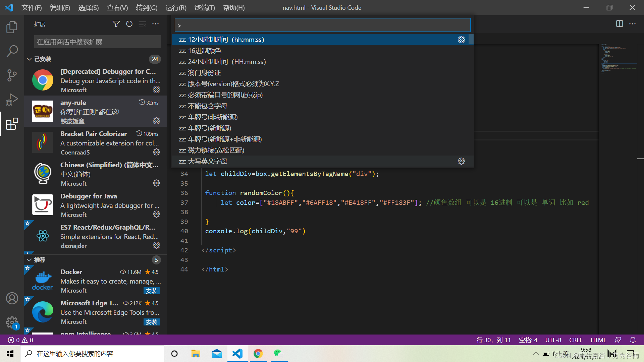Open the 查看(V) menu
The image size is (644, 362).
(117, 7)
